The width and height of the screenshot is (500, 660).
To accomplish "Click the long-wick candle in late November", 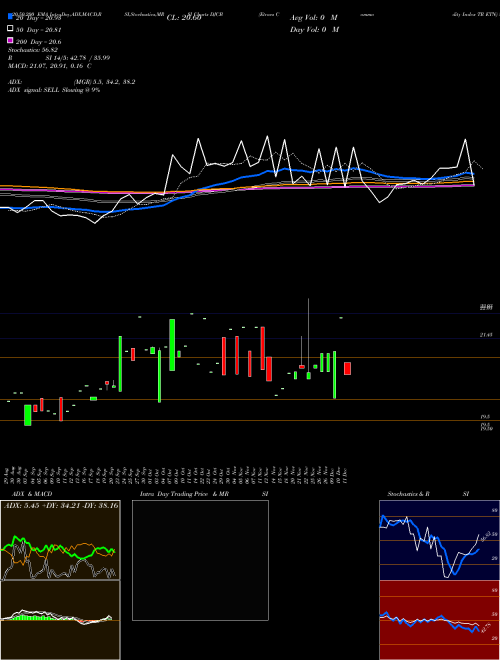I will tap(309, 339).
